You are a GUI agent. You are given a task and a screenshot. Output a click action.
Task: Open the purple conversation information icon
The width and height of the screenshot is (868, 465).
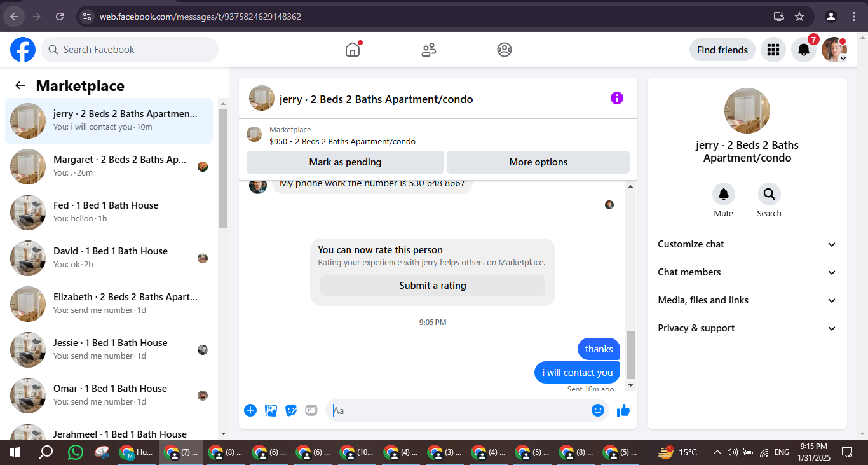617,98
